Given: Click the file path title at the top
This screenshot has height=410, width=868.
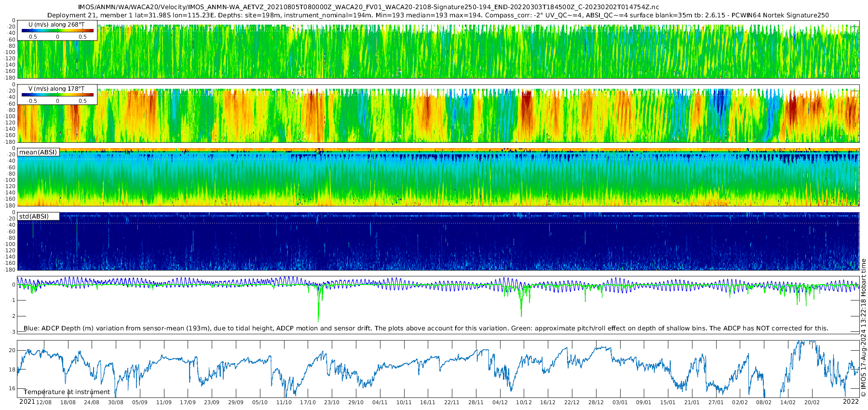Looking at the screenshot, I should click(368, 7).
